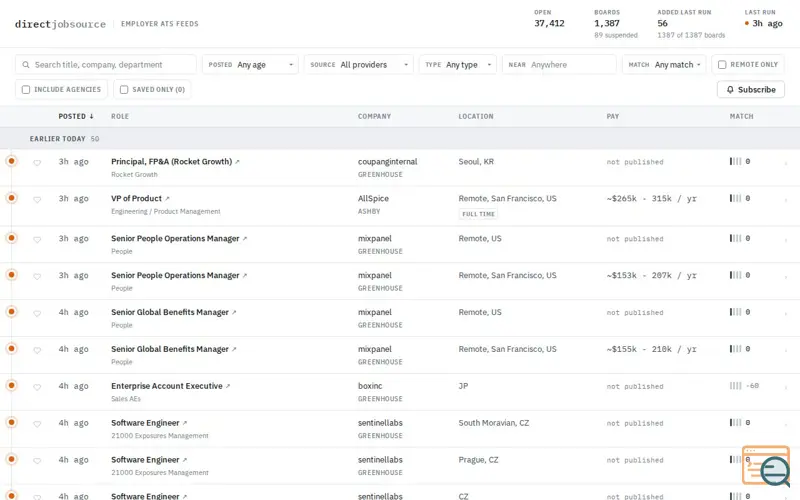Open external link arrow beside VP of Product
The width and height of the screenshot is (800, 500).
[167, 198]
